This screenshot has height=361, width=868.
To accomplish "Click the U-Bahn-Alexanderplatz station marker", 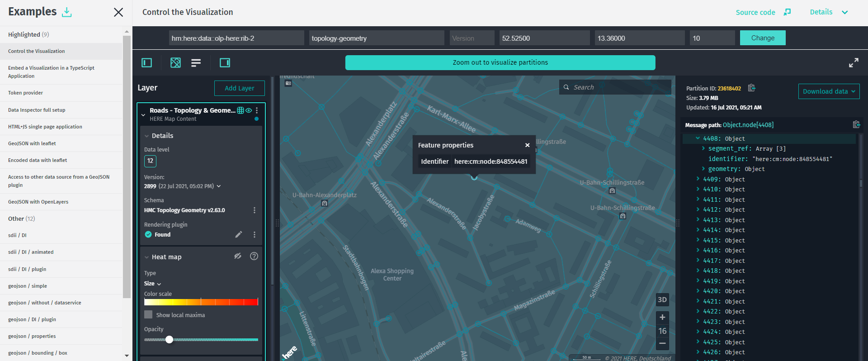I will pyautogui.click(x=324, y=204).
